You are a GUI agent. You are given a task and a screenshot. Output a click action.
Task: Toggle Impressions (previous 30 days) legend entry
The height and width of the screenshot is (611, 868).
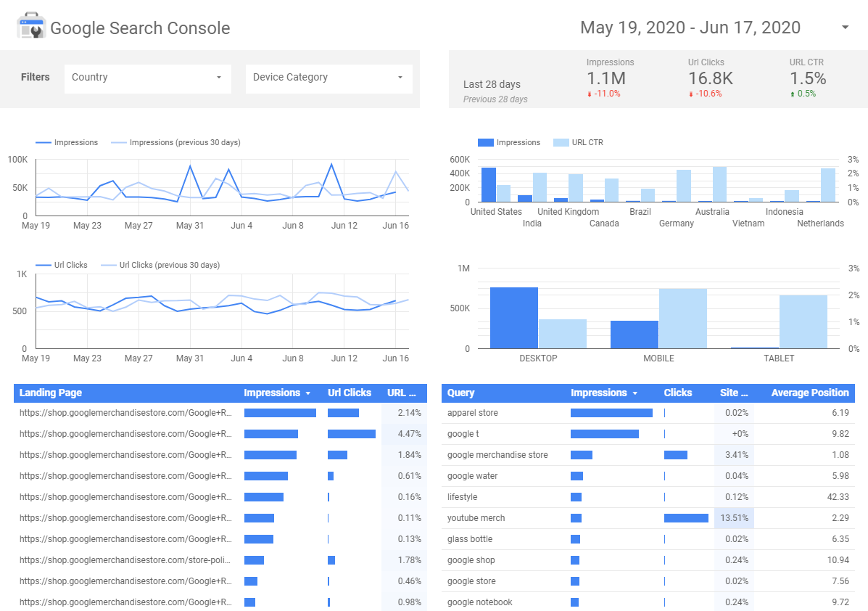click(175, 142)
